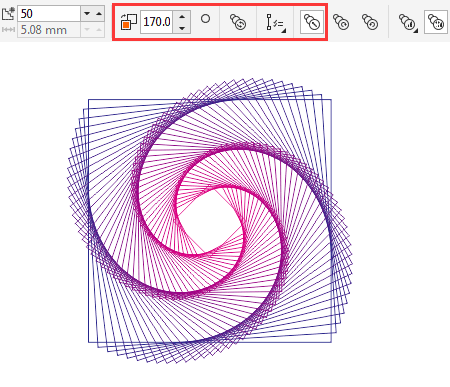
Task: Open the path properties flyout
Action: [275, 23]
